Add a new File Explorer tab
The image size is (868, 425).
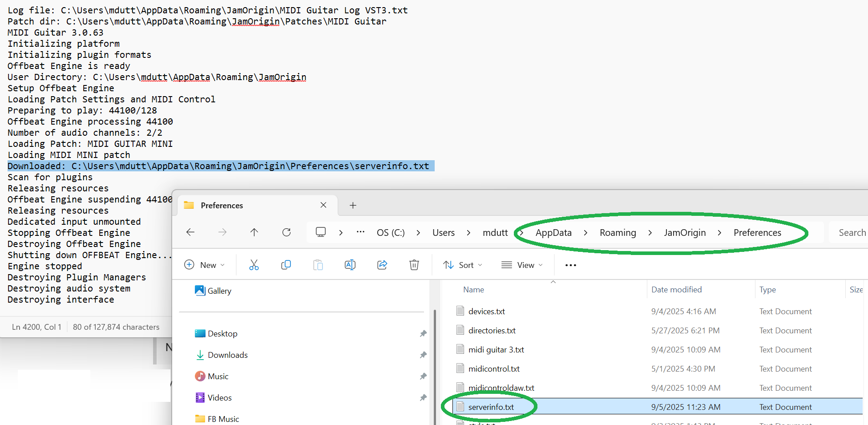pos(353,205)
